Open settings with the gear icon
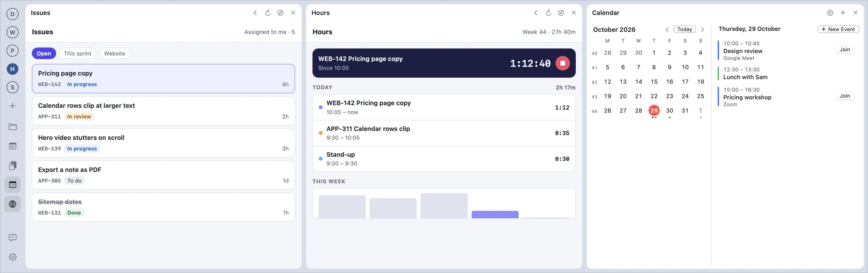Screen dimensions: 868x273 (x=13, y=257)
